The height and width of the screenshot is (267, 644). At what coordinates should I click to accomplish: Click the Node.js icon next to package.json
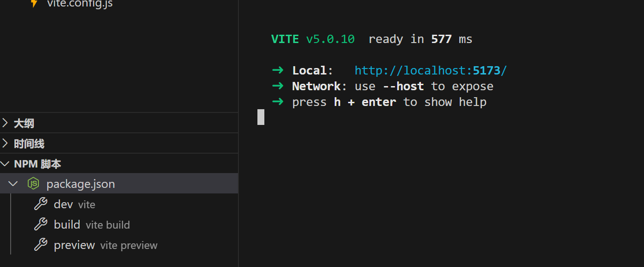point(33,184)
